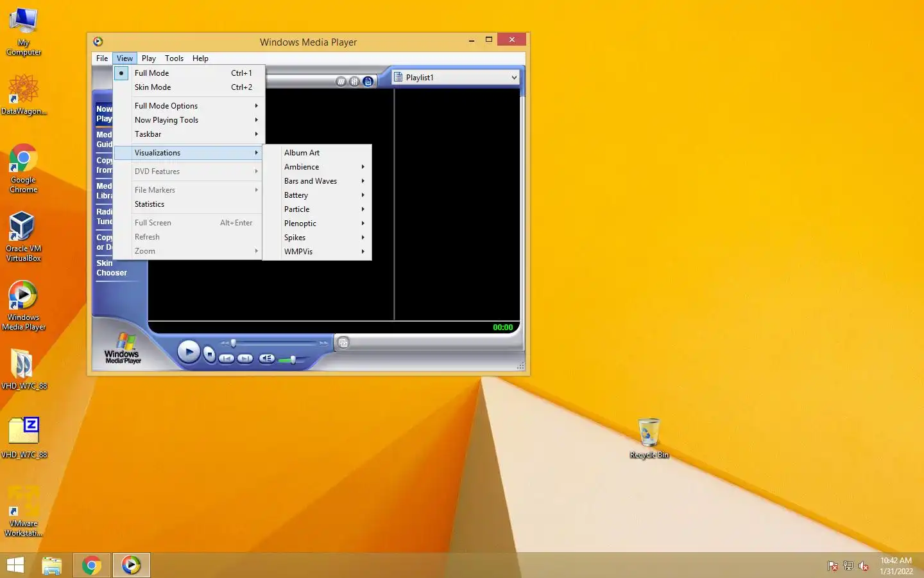
Task: Click the Radio Tuner sidebar tab
Action: [x=104, y=216]
